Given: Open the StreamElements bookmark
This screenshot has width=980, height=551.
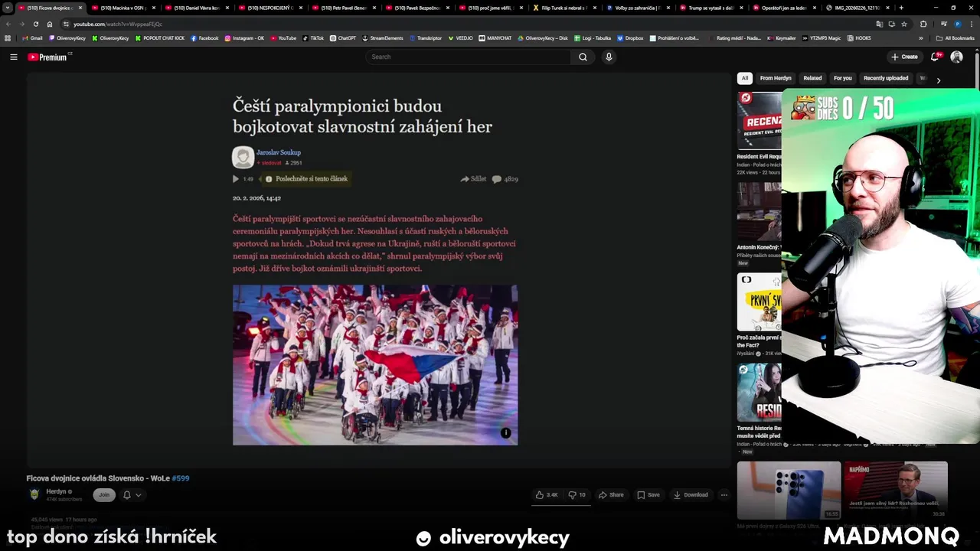Looking at the screenshot, I should click(x=383, y=37).
